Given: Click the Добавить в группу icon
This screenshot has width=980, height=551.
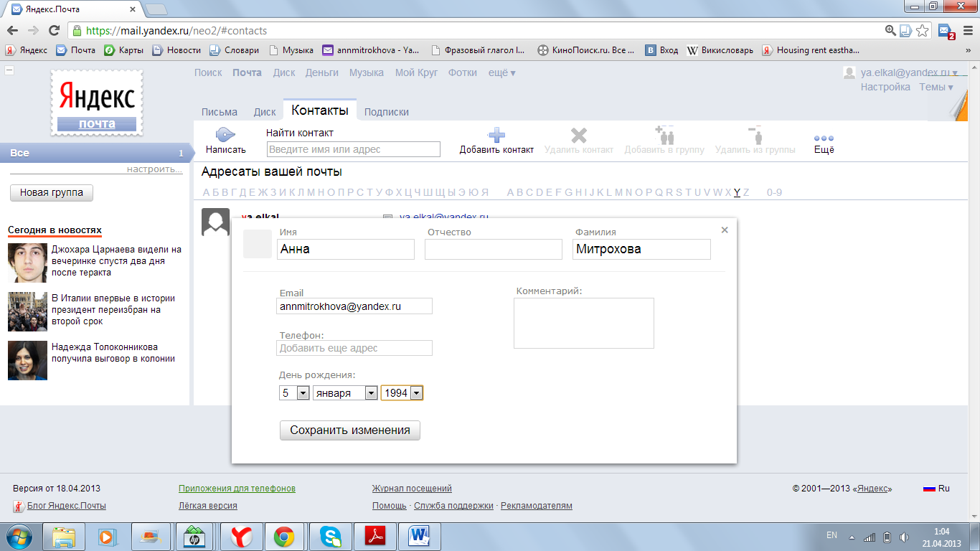Looking at the screenshot, I should point(664,134).
